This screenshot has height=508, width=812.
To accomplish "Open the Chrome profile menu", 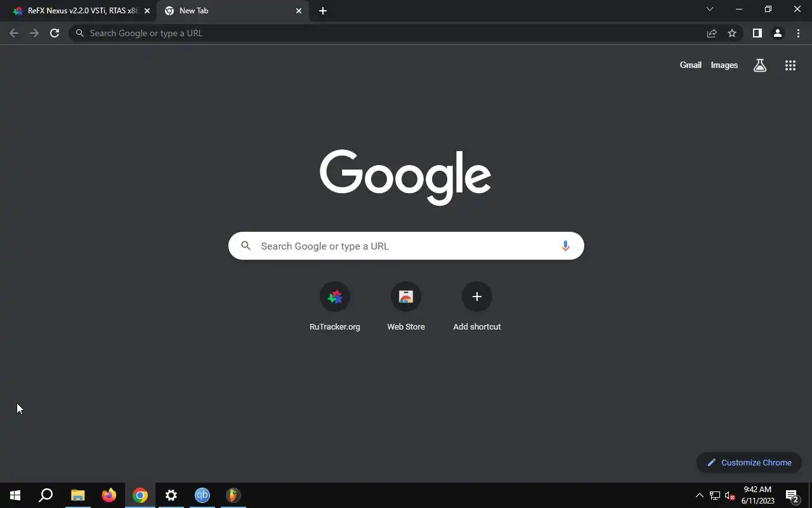I will (778, 33).
